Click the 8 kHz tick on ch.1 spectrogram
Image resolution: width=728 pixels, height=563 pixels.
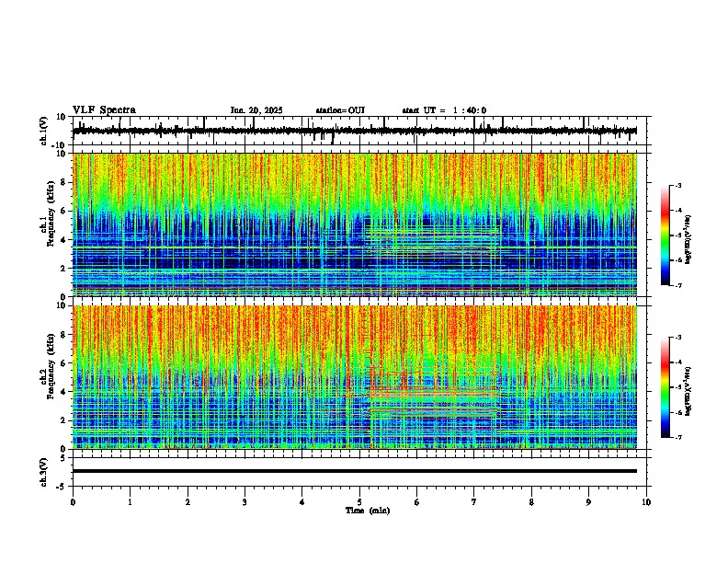tap(64, 182)
